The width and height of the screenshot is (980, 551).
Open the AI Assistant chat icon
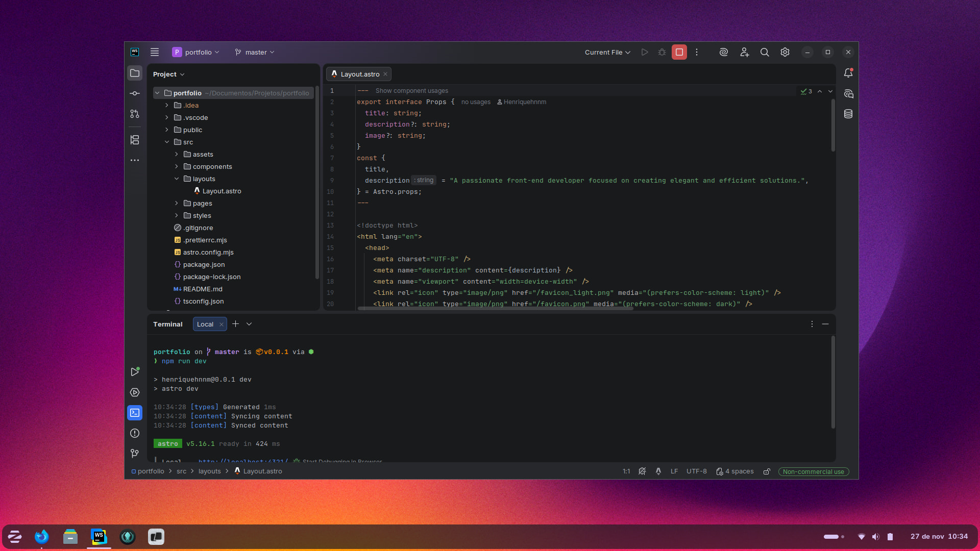point(848,94)
